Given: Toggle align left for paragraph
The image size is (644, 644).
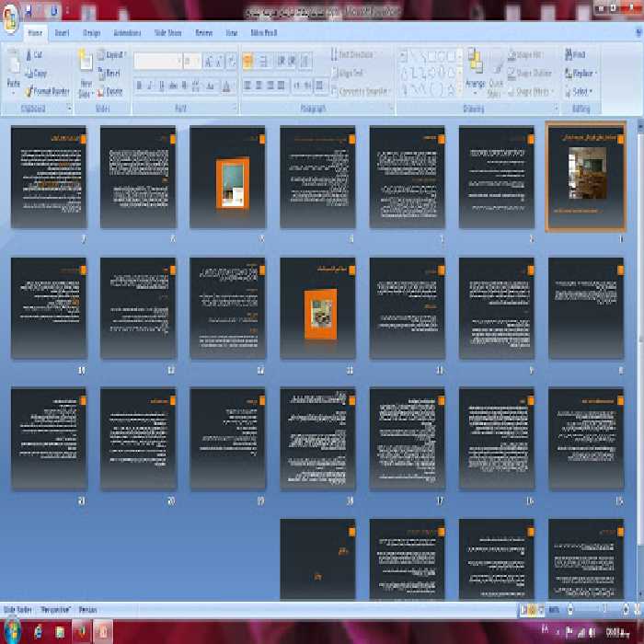Looking at the screenshot, I should [248, 86].
